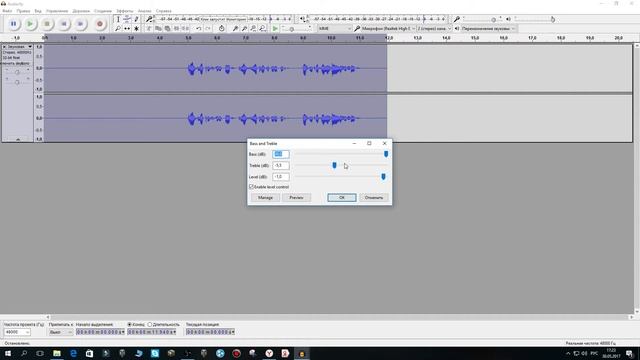Click the Stop transport button

pyautogui.click(x=47, y=24)
